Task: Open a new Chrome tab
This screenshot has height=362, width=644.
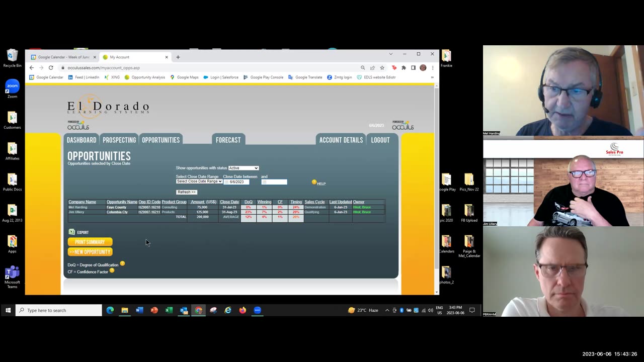Action: pos(178,57)
